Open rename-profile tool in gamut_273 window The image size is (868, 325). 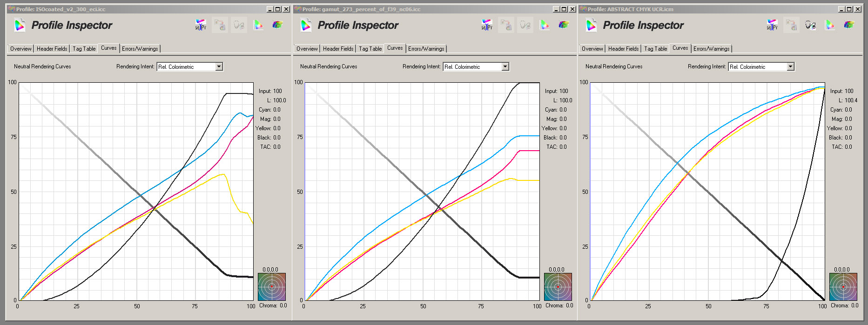(487, 25)
